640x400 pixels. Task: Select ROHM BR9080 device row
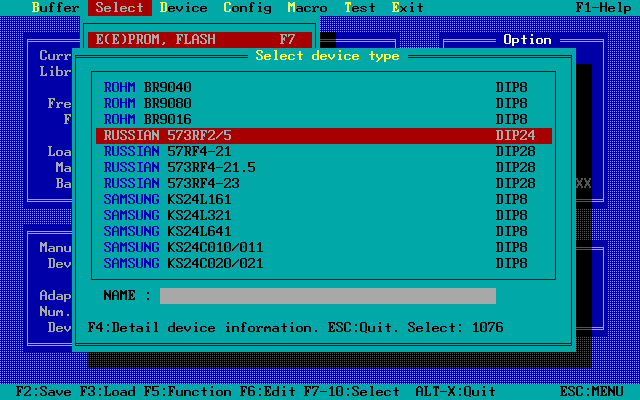coord(324,103)
